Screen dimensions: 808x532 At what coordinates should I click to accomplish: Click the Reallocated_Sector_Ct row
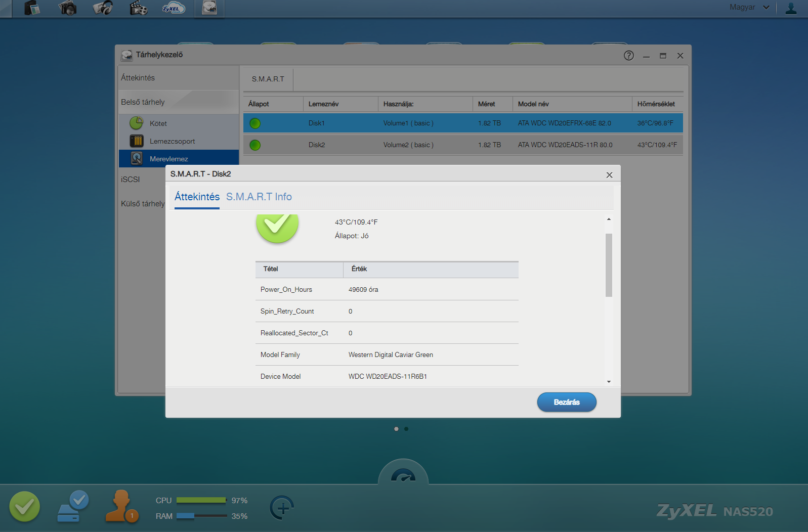click(387, 333)
